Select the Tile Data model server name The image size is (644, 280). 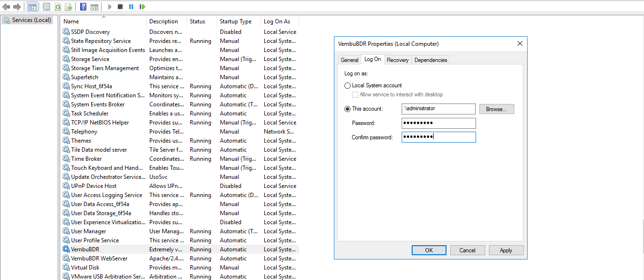click(x=99, y=150)
